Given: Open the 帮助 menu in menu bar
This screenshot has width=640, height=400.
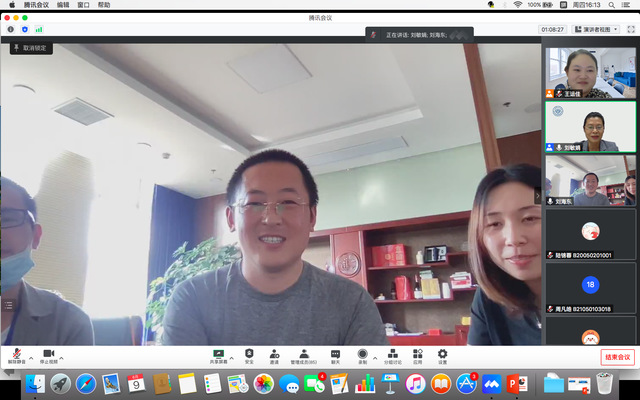Looking at the screenshot, I should (x=105, y=5).
